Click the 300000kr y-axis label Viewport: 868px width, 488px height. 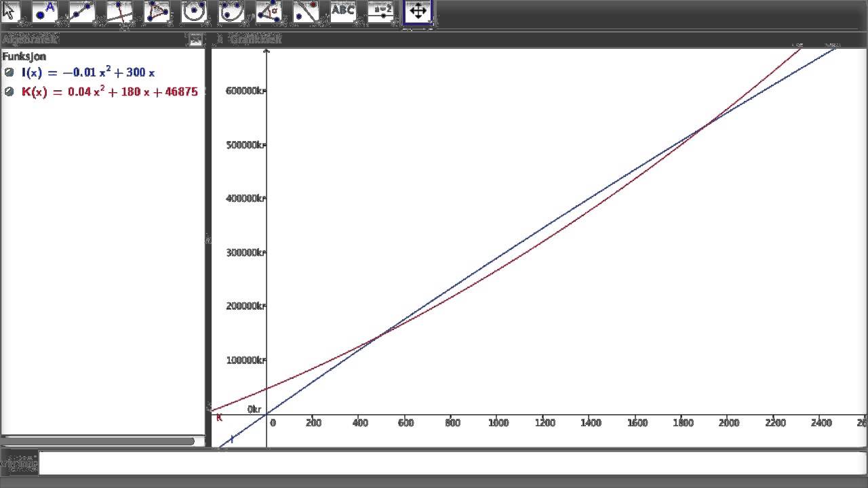click(245, 252)
